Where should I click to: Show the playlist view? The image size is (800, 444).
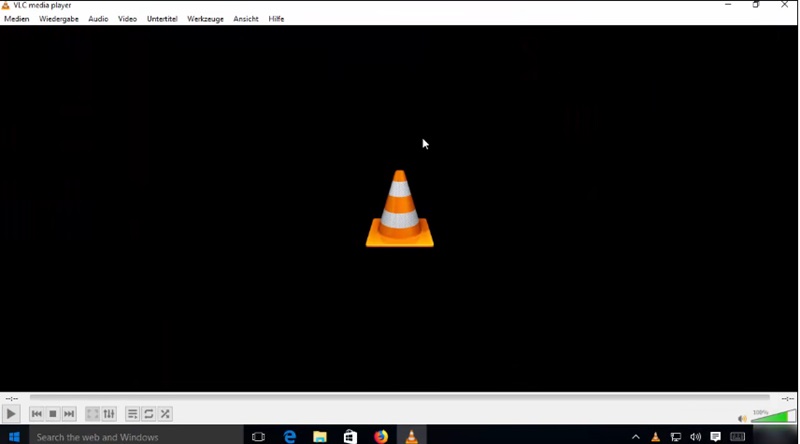click(x=132, y=414)
